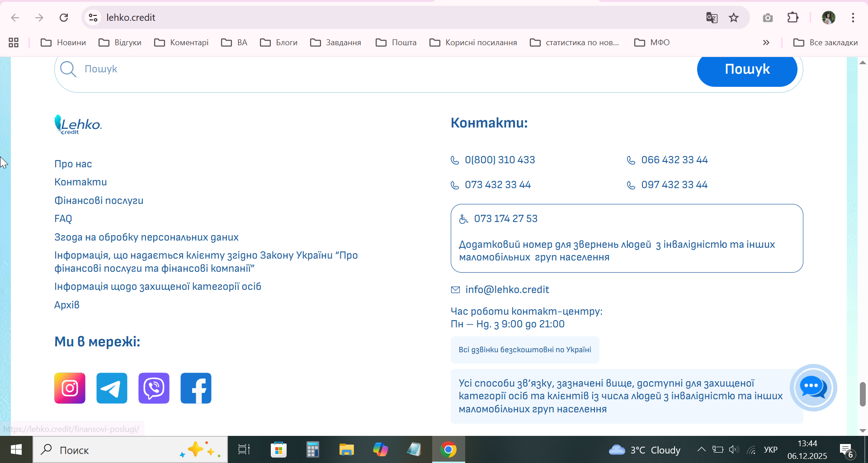Open the УКР keyboard language indicator

coord(771,450)
